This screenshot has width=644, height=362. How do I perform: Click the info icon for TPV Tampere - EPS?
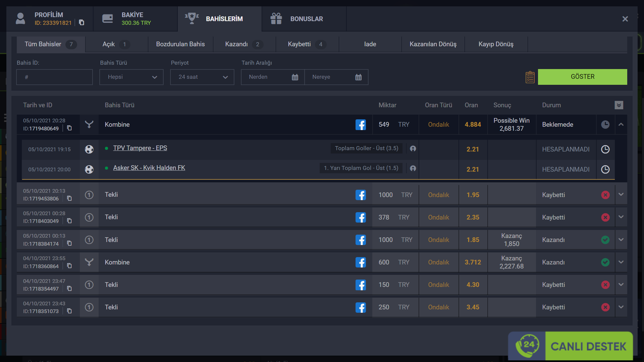click(413, 148)
